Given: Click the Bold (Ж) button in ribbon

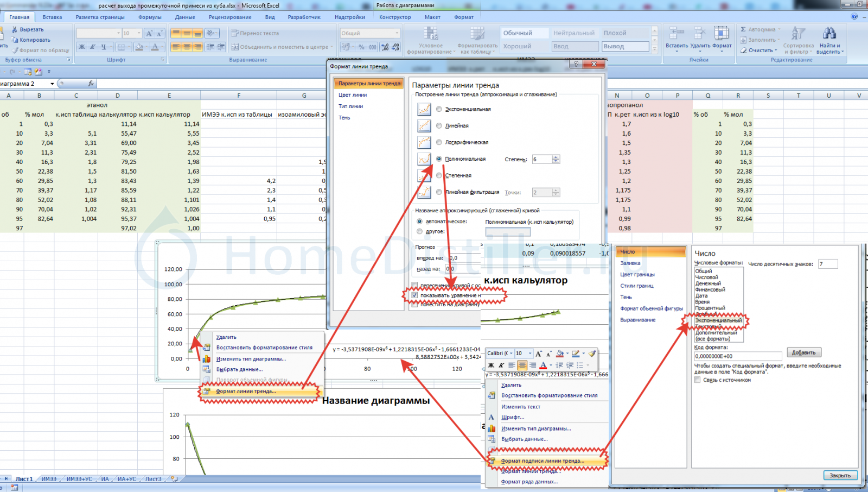Looking at the screenshot, I should click(x=82, y=47).
